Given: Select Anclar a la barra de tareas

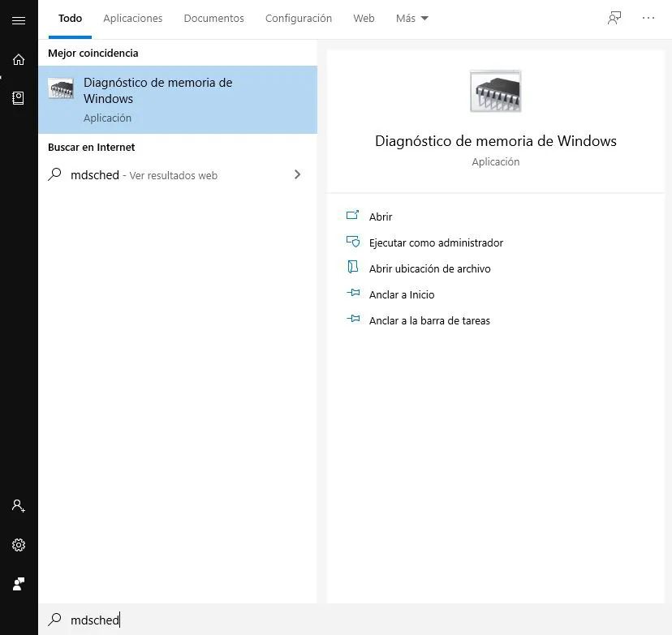Looking at the screenshot, I should pos(429,320).
